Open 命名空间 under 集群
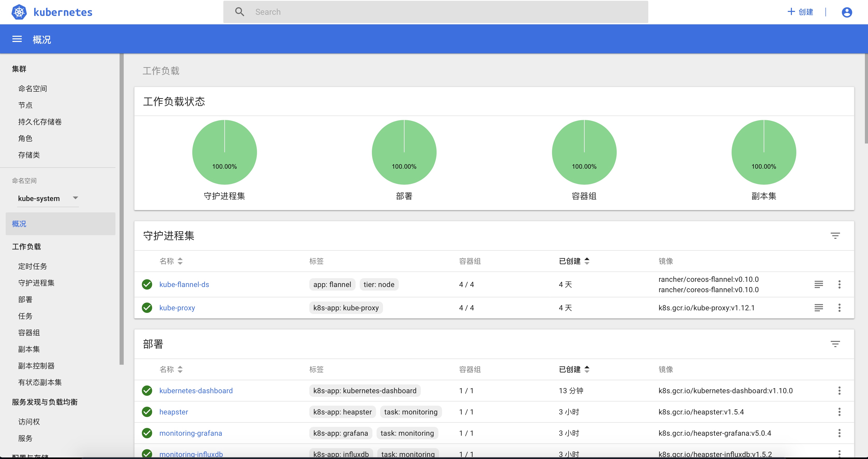Viewport: 868px width, 459px height. point(33,89)
